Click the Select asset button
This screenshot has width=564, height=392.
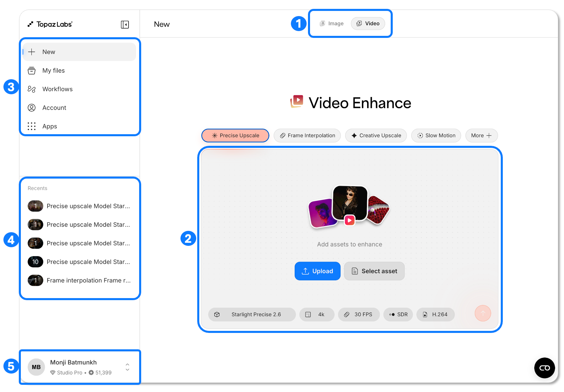(374, 271)
